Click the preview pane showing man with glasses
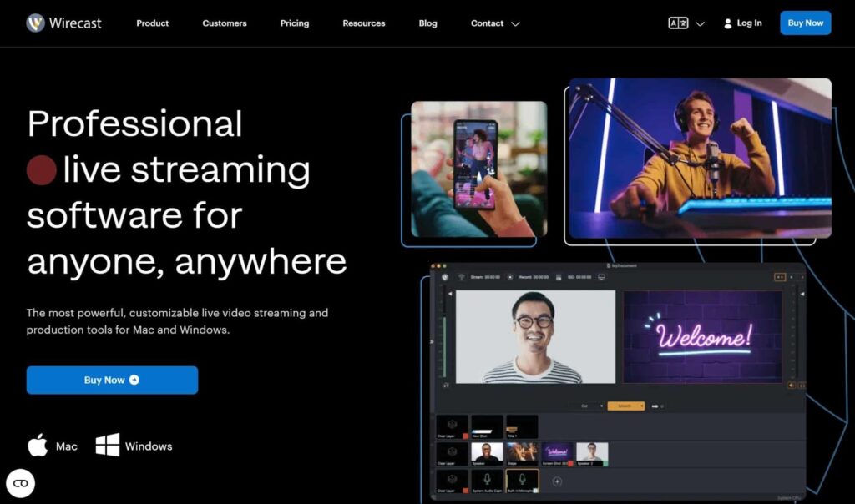Viewport: 855px width, 504px height. point(535,337)
